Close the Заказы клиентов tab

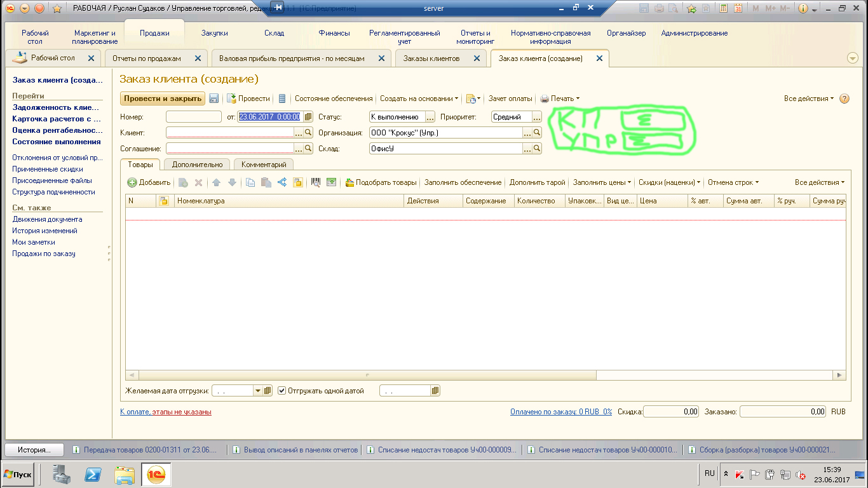coord(475,58)
